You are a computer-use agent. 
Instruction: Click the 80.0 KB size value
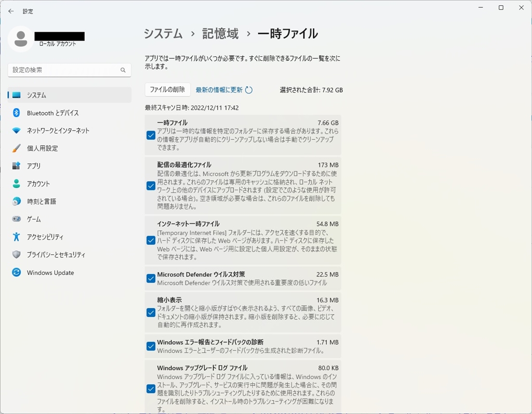pyautogui.click(x=328, y=368)
